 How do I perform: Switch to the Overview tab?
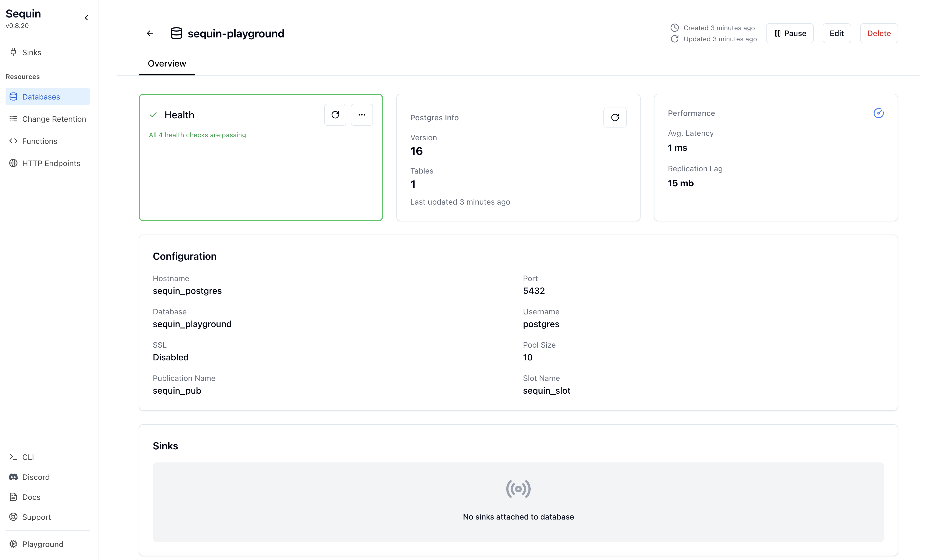pyautogui.click(x=167, y=63)
